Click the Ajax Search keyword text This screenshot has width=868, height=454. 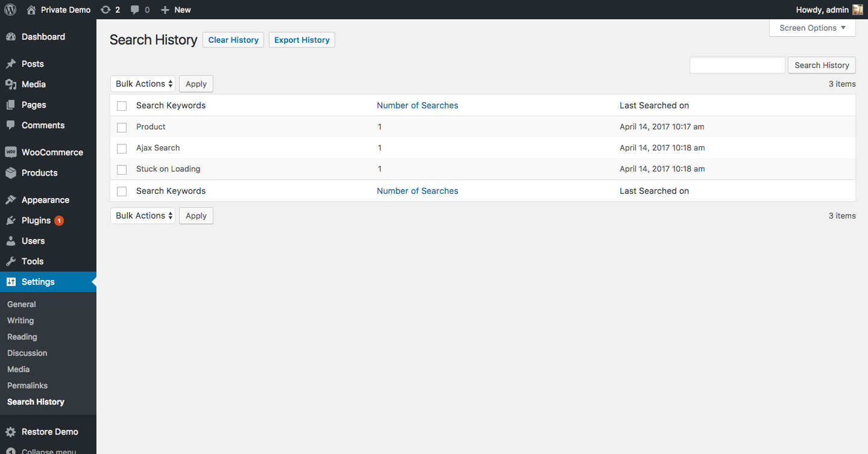click(158, 148)
